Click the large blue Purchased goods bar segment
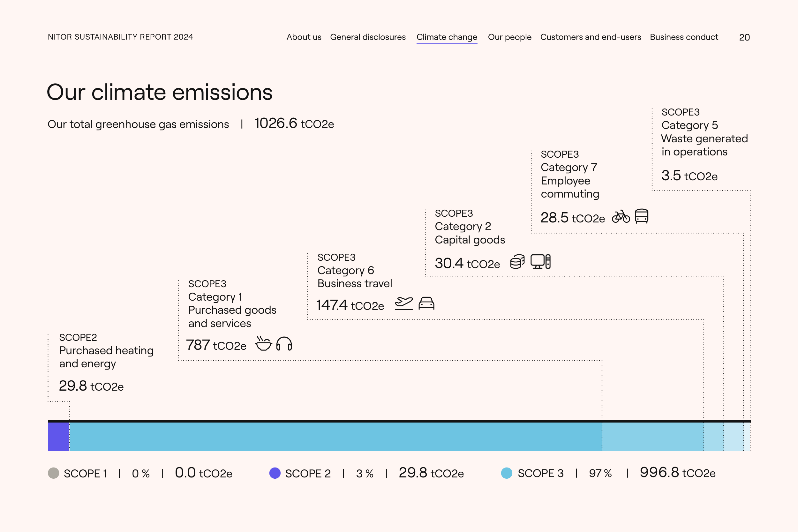The height and width of the screenshot is (532, 798). point(335,436)
